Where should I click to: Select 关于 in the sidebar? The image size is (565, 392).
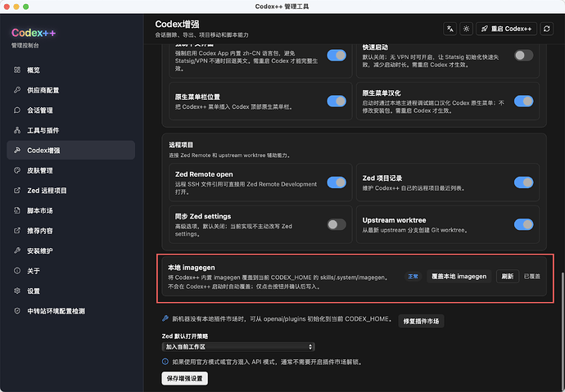(71, 271)
